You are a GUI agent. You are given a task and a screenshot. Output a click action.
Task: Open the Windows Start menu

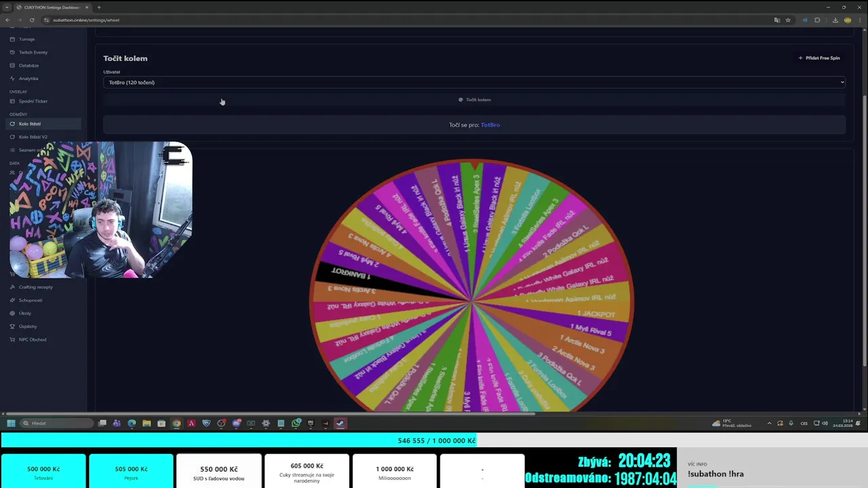tap(11, 423)
